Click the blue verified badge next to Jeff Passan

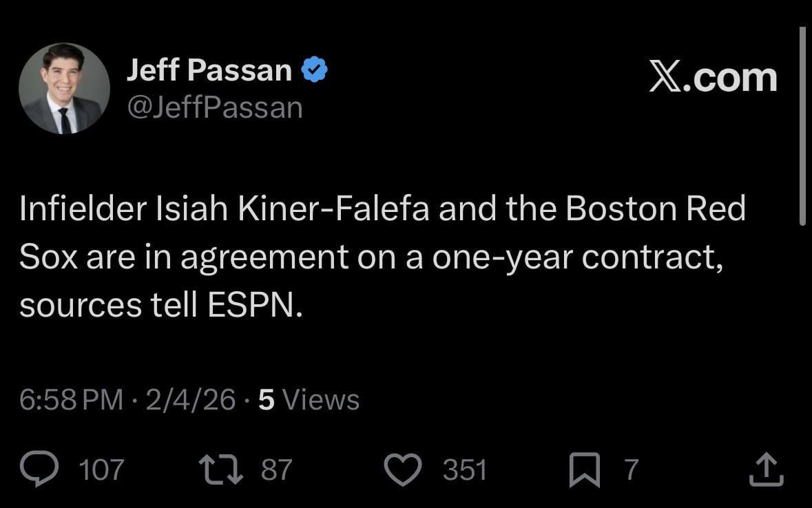click(x=315, y=67)
